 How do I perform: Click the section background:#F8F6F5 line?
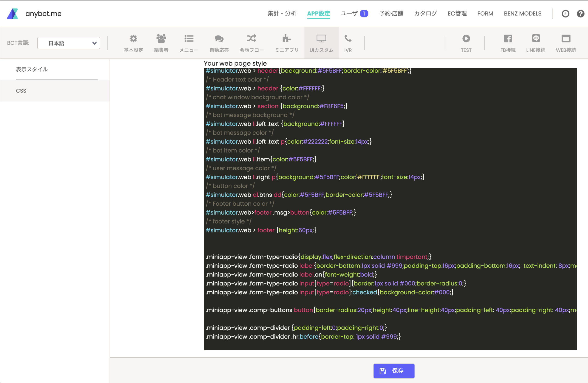tap(277, 106)
